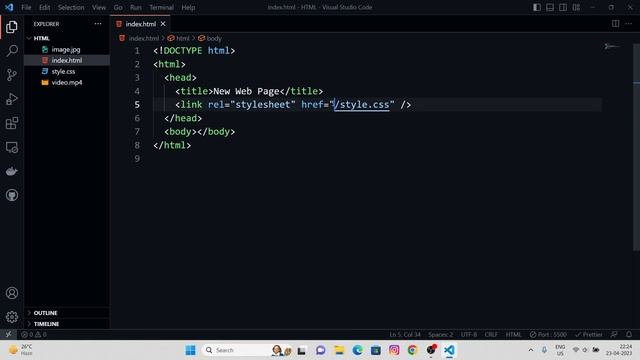The height and width of the screenshot is (360, 640).
Task: Click the remote window indicator in status bar
Action: pos(8,334)
